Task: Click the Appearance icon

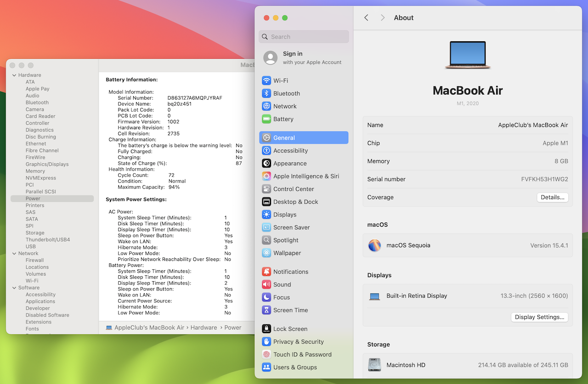Action: tap(266, 163)
